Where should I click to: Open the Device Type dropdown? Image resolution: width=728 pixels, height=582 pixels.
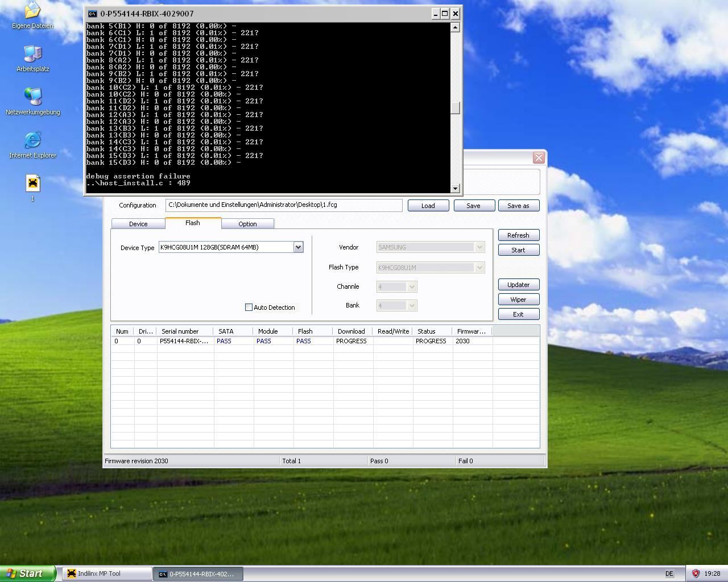coord(298,247)
